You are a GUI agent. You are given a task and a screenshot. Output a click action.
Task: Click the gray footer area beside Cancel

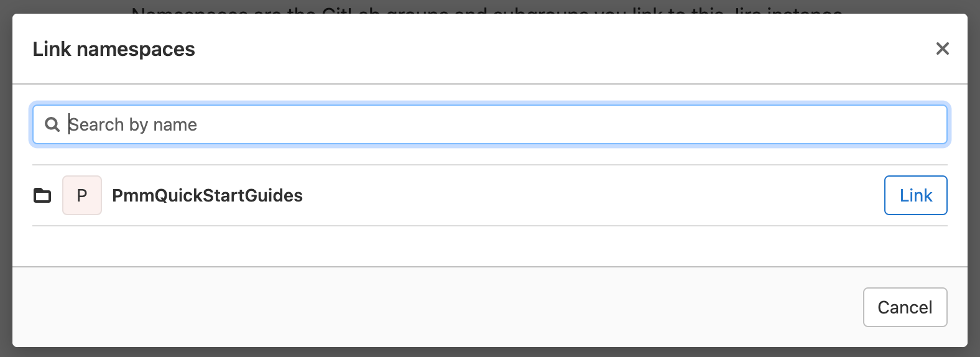(x=435, y=307)
